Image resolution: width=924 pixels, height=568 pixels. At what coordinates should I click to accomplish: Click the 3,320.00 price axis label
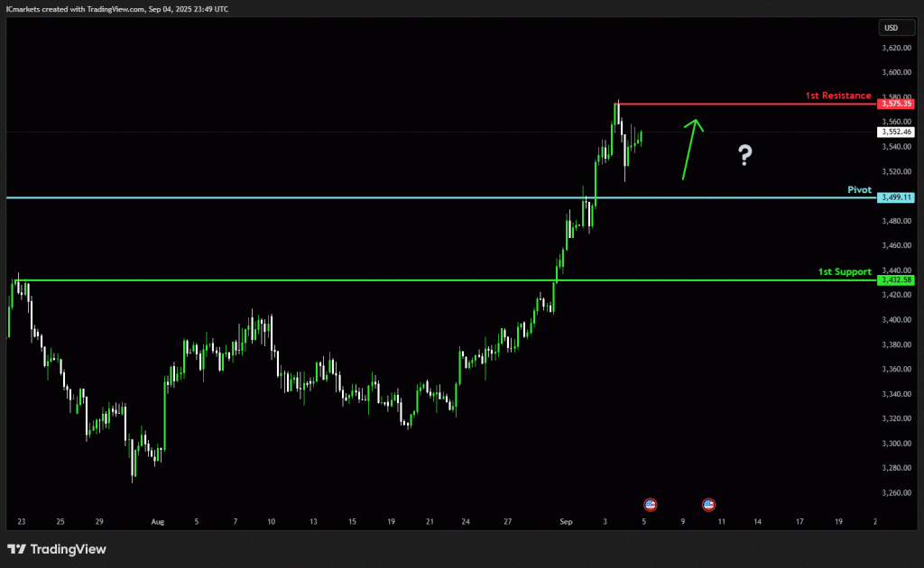896,418
